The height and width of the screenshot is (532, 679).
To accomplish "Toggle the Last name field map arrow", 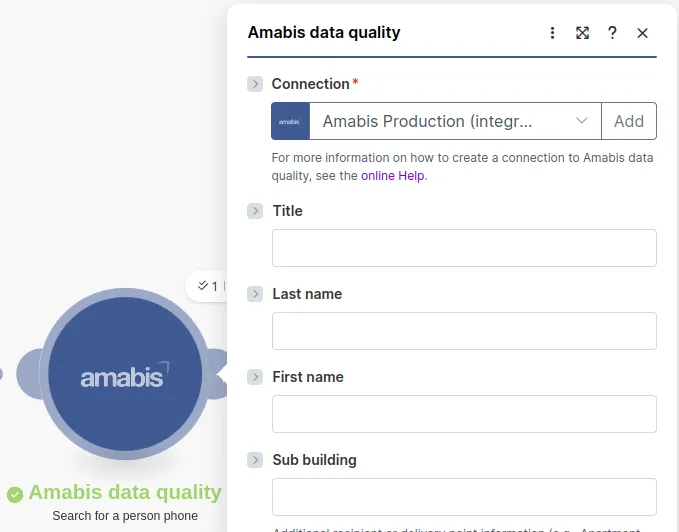I will [255, 294].
